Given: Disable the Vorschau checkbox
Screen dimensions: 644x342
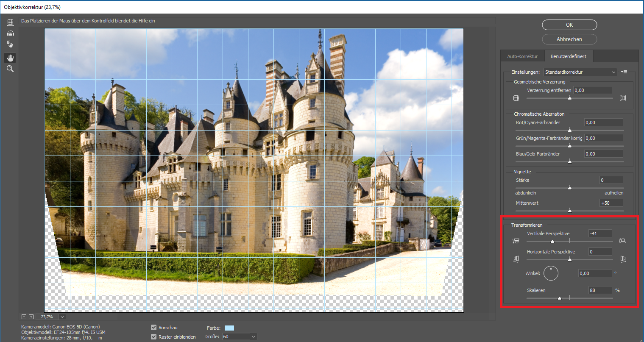Looking at the screenshot, I should [x=154, y=328].
